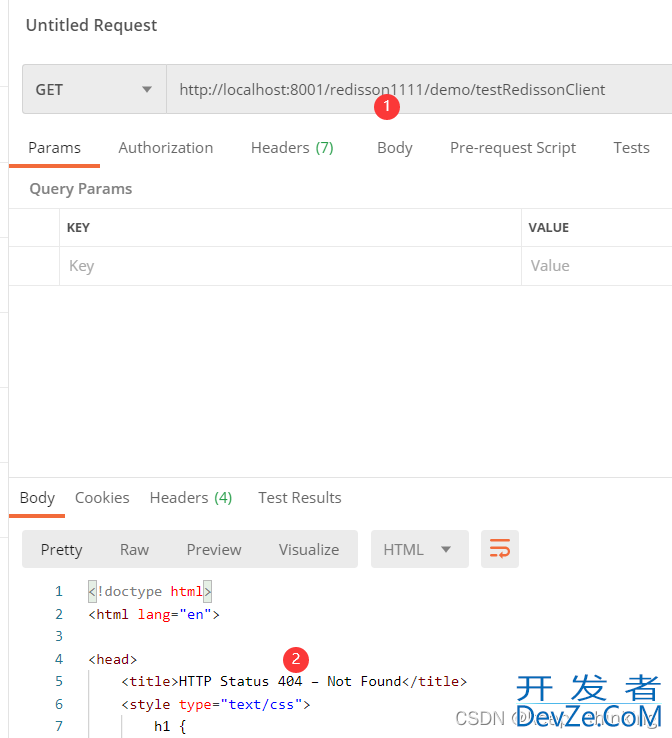This screenshot has height=738, width=672.
Task: Select the Pretty view button
Action: [61, 549]
